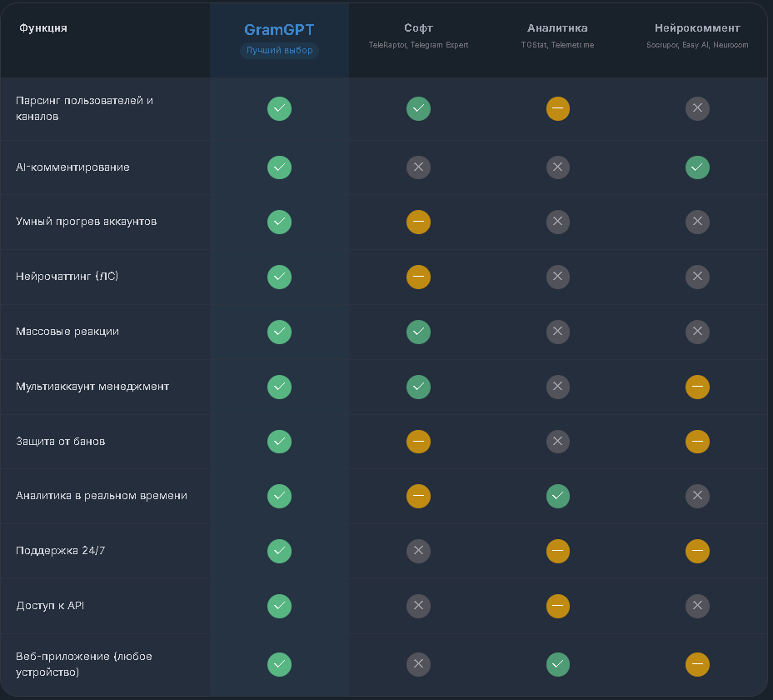Screen dimensions: 773x700
Task: Click GramGPT checkmark for AI-комментирование row
Action: (x=279, y=167)
